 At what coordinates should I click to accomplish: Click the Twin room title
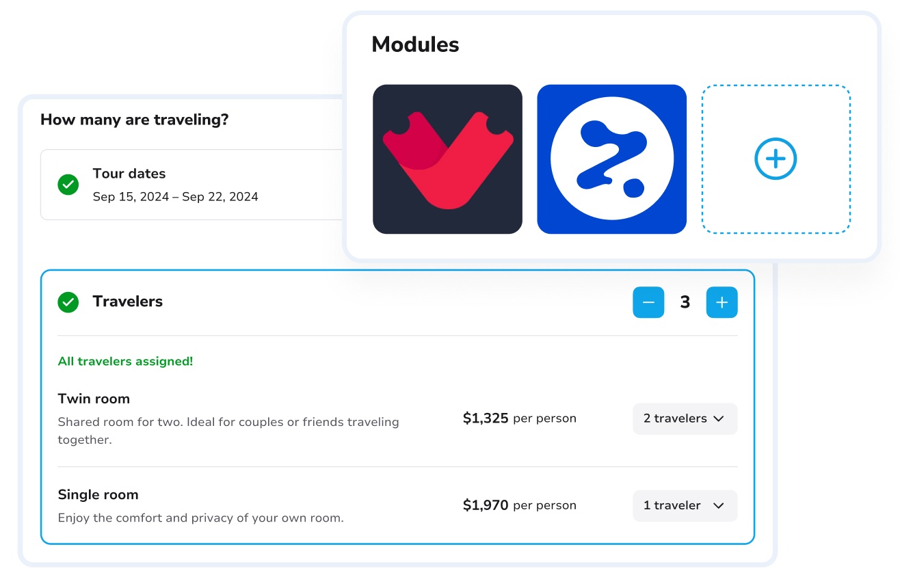coord(94,399)
